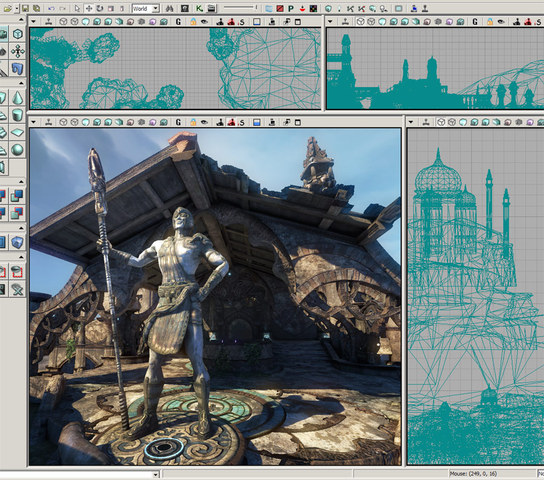The width and height of the screenshot is (544, 480).
Task: Open the Kismet editor via green K
Action: [199, 8]
